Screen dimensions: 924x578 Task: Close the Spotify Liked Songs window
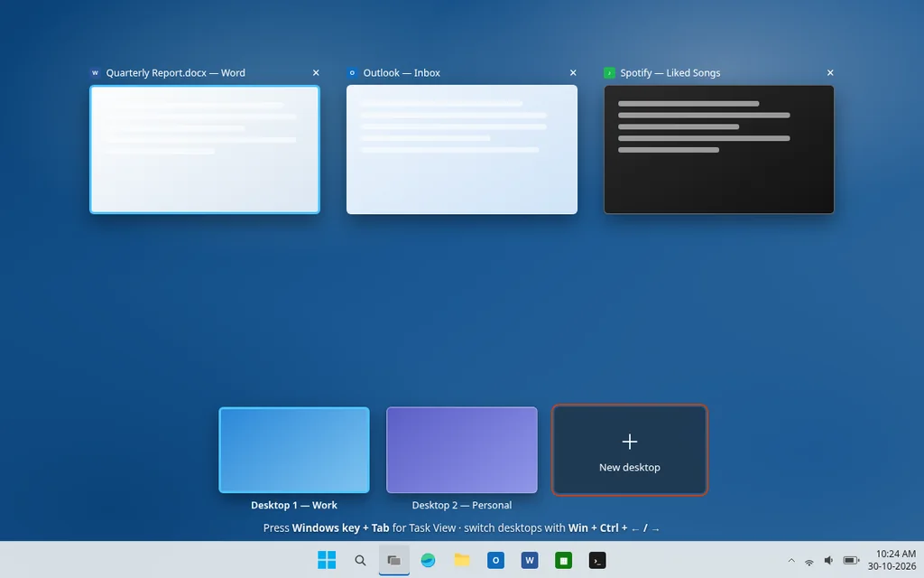point(830,72)
